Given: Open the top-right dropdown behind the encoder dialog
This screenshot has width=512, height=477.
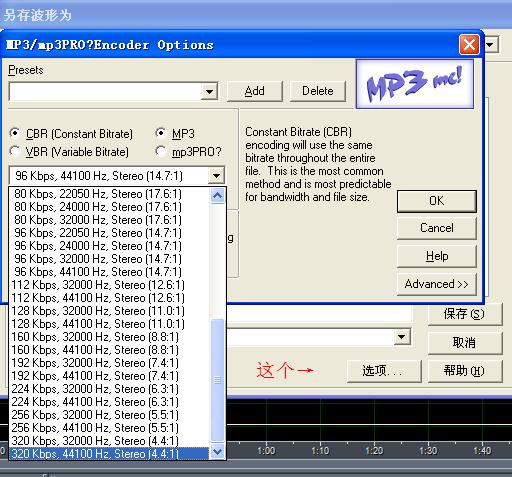Looking at the screenshot, I should point(491,45).
